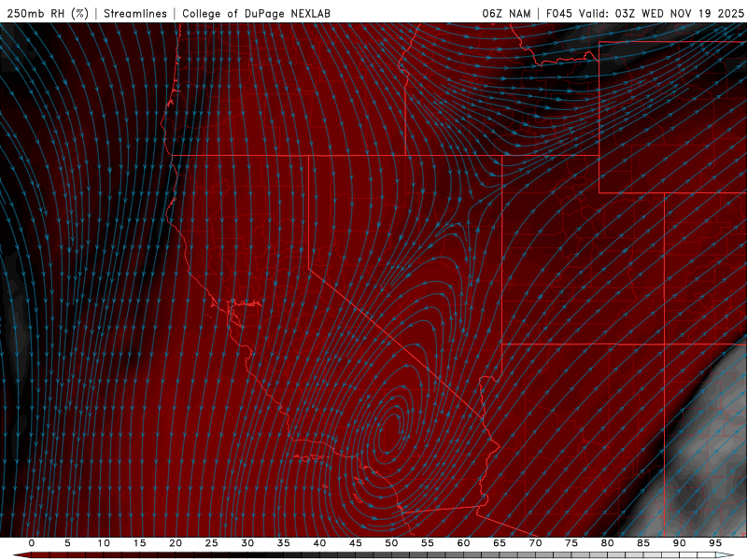
Task: Select the "Streamlines" label in header
Action: (135, 13)
